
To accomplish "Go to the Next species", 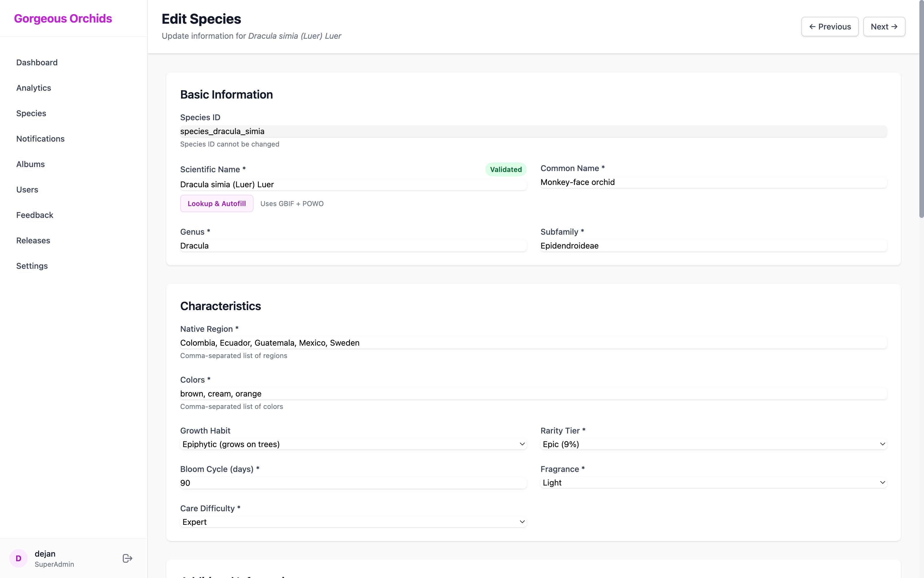I will 884,26.
